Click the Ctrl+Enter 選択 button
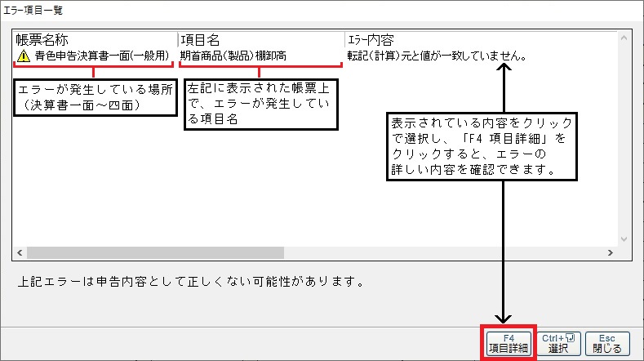The image size is (644, 361). point(559,342)
